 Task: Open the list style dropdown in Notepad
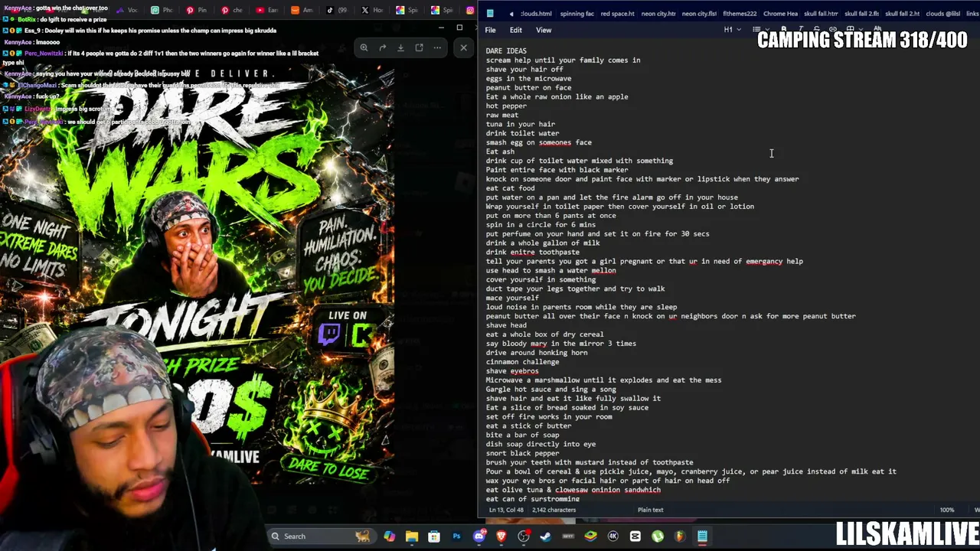759,30
